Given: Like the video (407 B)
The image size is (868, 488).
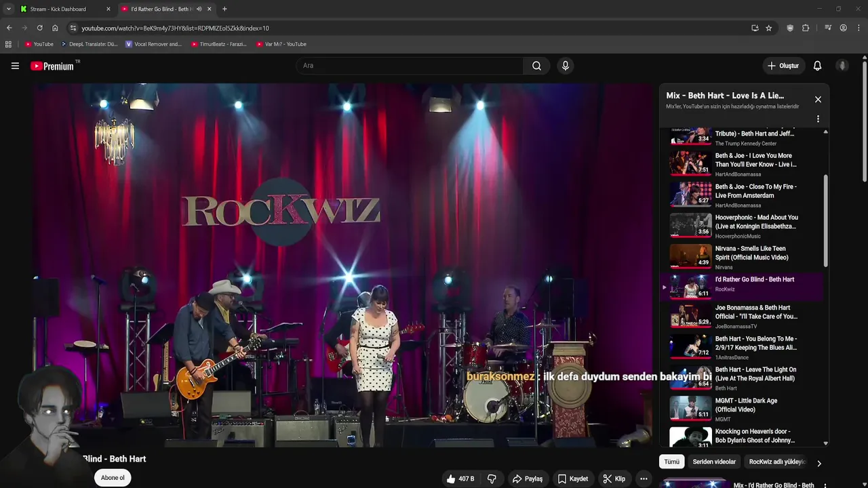Looking at the screenshot, I should [x=460, y=479].
